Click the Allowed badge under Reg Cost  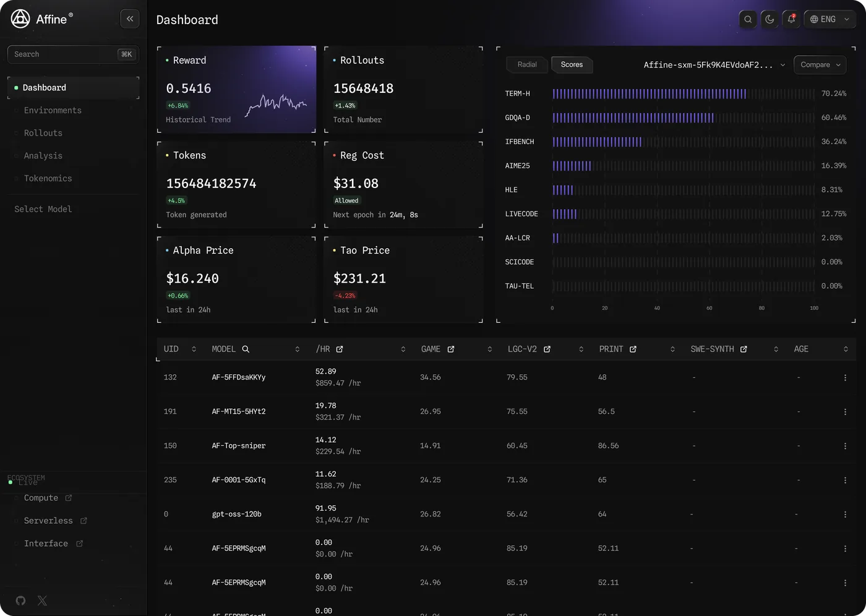pyautogui.click(x=346, y=201)
